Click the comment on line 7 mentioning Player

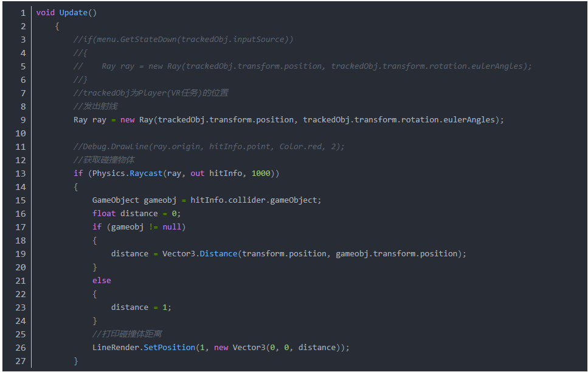[x=151, y=93]
